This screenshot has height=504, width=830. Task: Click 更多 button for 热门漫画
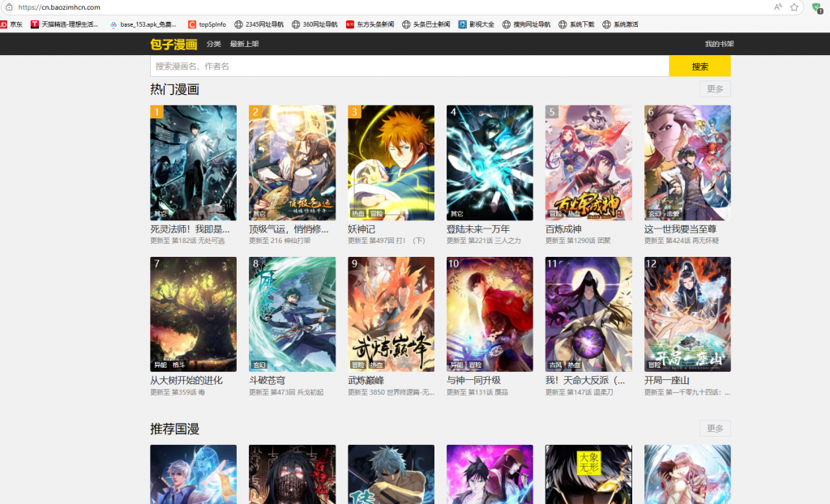(x=715, y=89)
